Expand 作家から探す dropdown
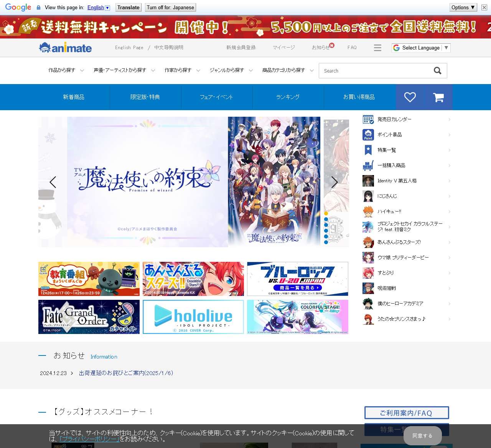This screenshot has height=448, width=491. coord(182,70)
